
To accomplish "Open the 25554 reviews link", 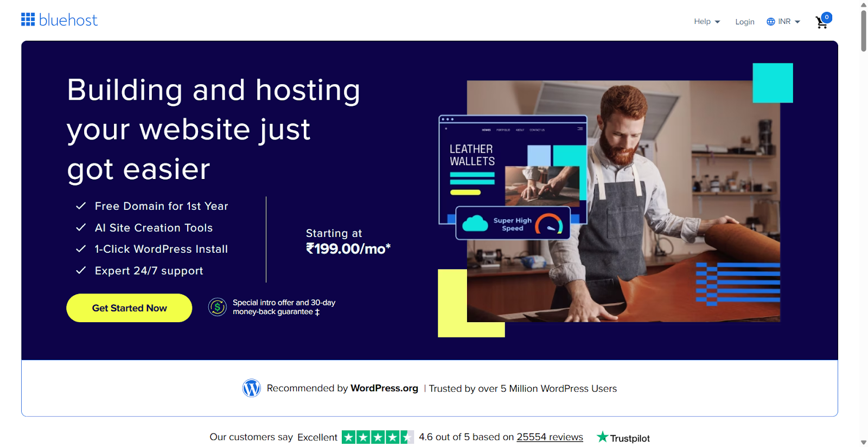I will tap(549, 437).
